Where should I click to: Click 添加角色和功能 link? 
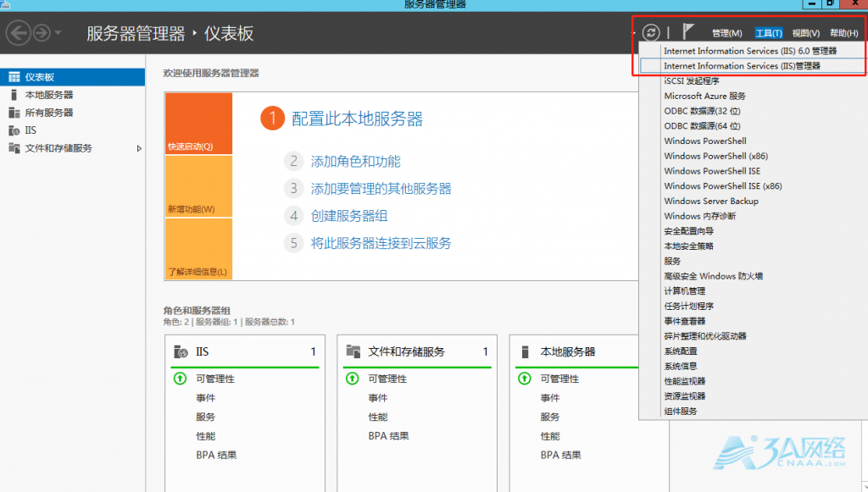355,162
